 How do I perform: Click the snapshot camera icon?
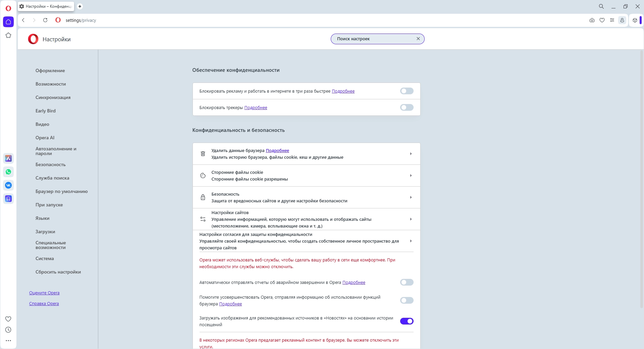point(592,20)
